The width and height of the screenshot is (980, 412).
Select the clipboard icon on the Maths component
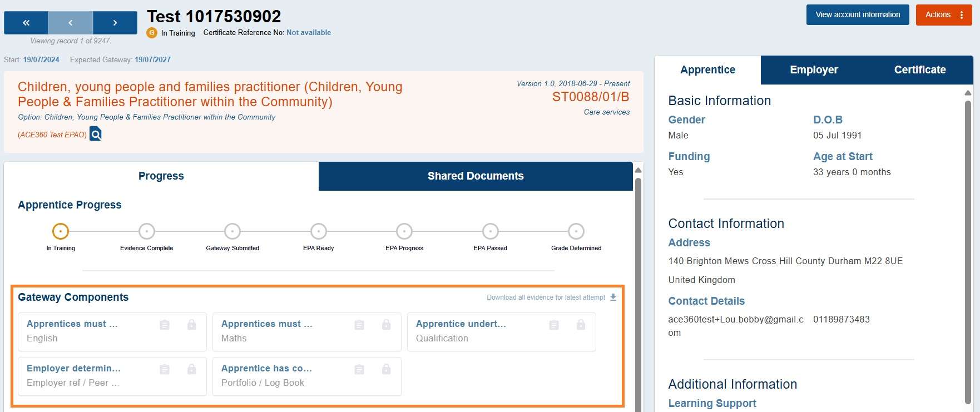(x=359, y=324)
